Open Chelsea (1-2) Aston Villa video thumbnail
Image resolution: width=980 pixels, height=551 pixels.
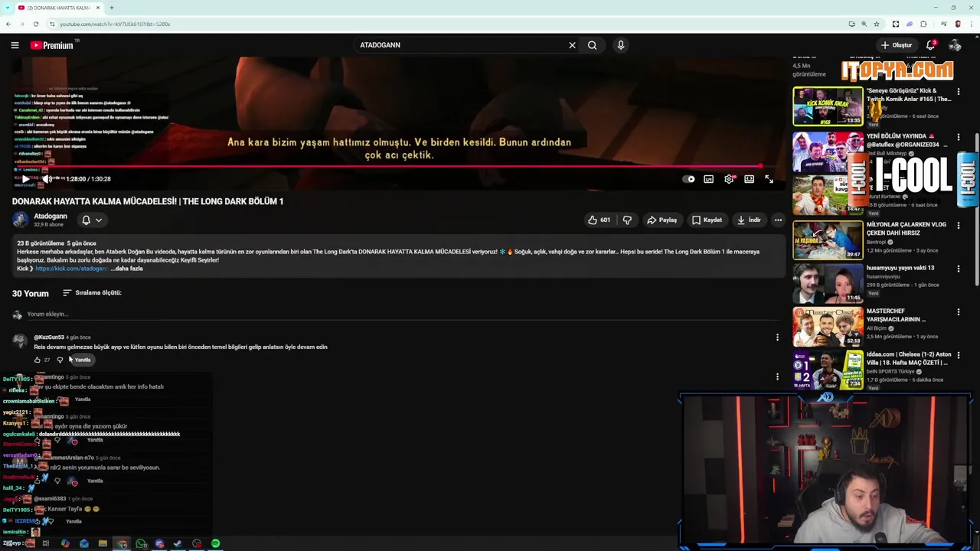click(828, 370)
